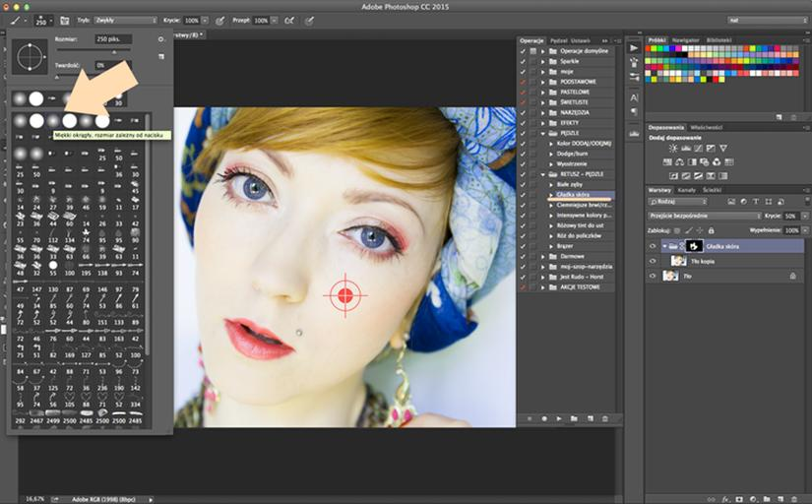Add a layer style (fx)

725,499
